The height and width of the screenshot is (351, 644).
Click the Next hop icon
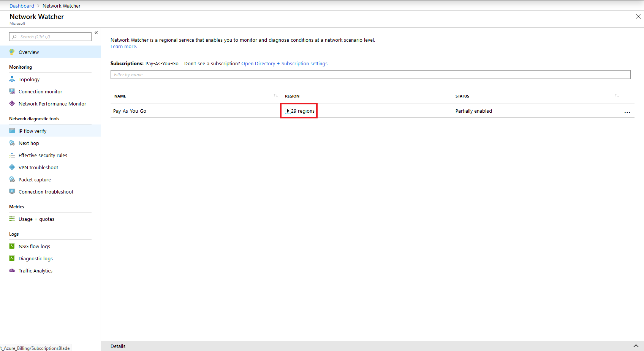[12, 143]
